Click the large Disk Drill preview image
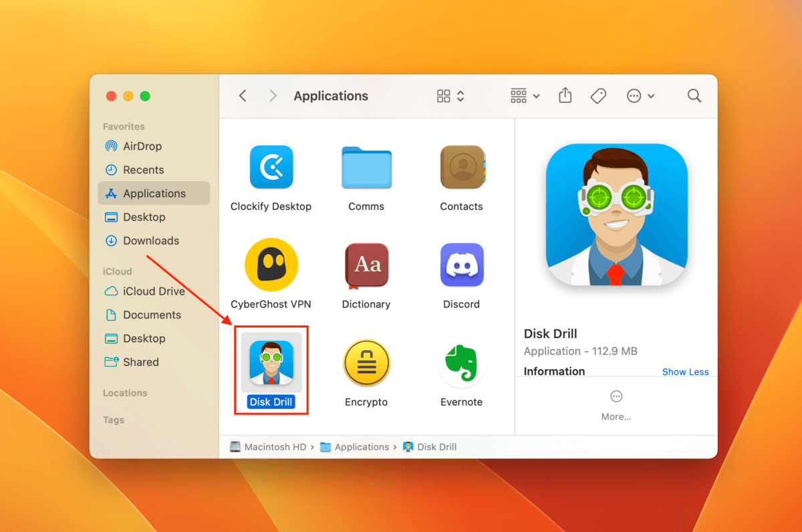 [616, 215]
